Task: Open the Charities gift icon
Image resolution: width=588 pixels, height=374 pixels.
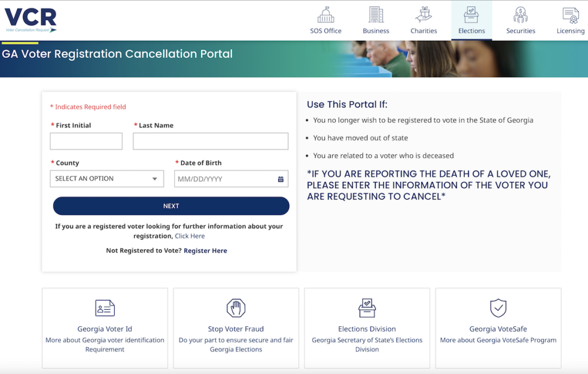Action: [423, 15]
